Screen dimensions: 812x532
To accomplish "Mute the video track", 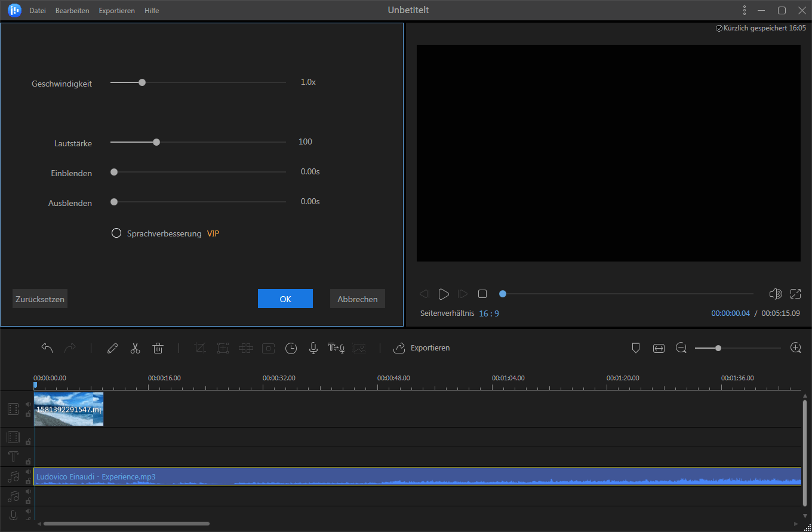I will [x=28, y=404].
